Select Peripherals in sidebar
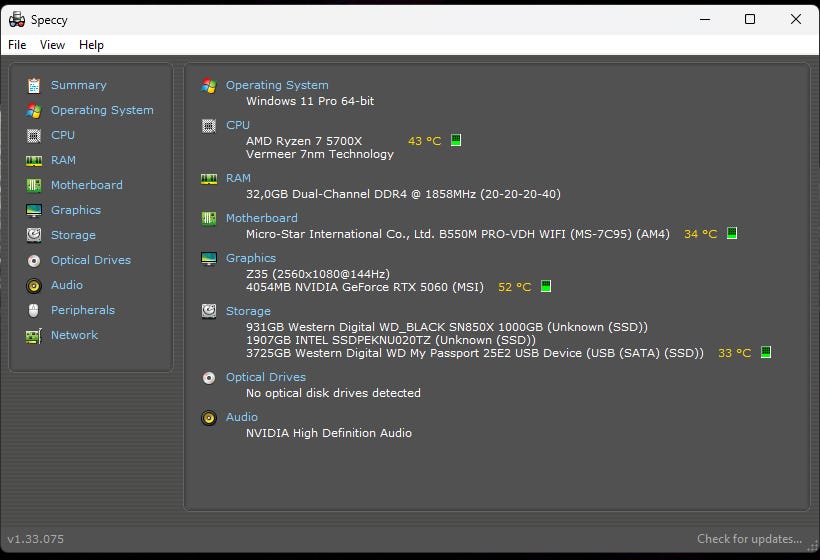Viewport: 820px width, 560px height. pyautogui.click(x=83, y=311)
